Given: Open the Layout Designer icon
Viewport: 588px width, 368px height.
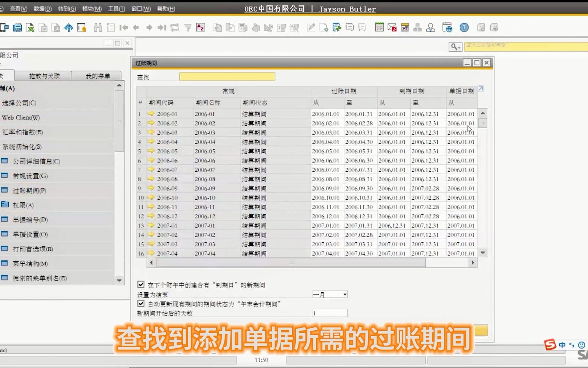Looking at the screenshot, I should coord(324,28).
